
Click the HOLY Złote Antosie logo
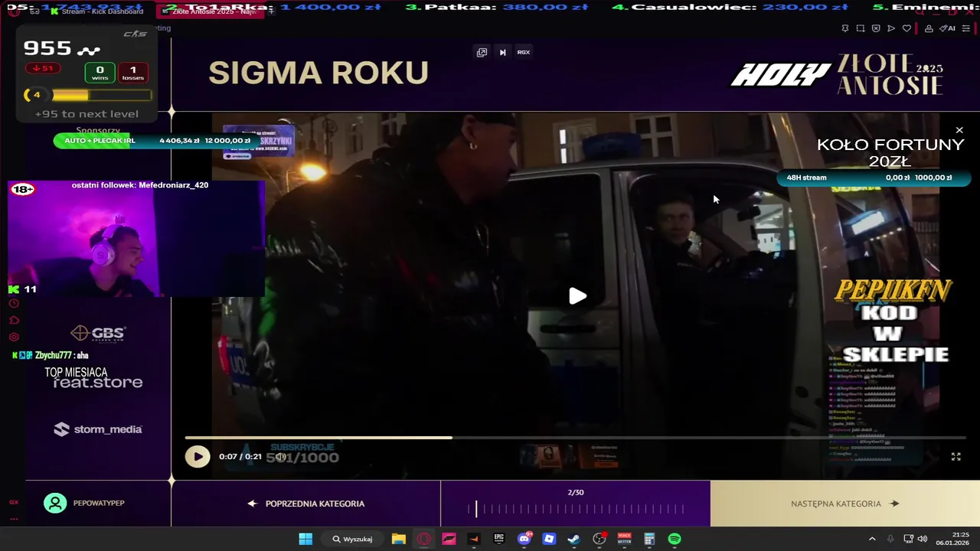point(836,74)
